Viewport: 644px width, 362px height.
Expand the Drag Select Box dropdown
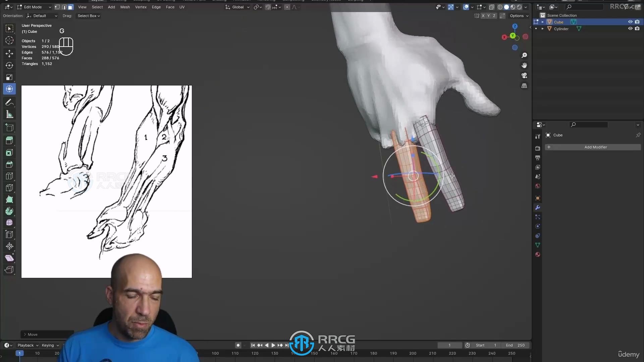pos(88,16)
